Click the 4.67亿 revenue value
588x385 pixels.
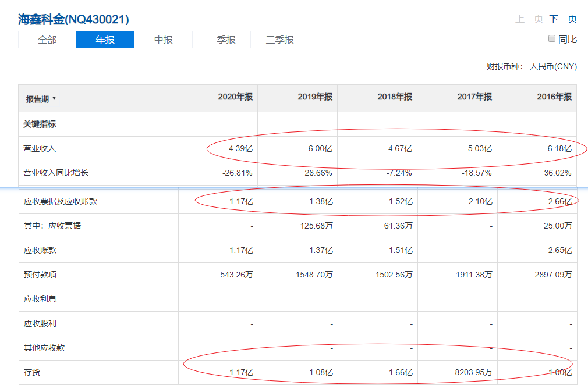(x=400, y=149)
